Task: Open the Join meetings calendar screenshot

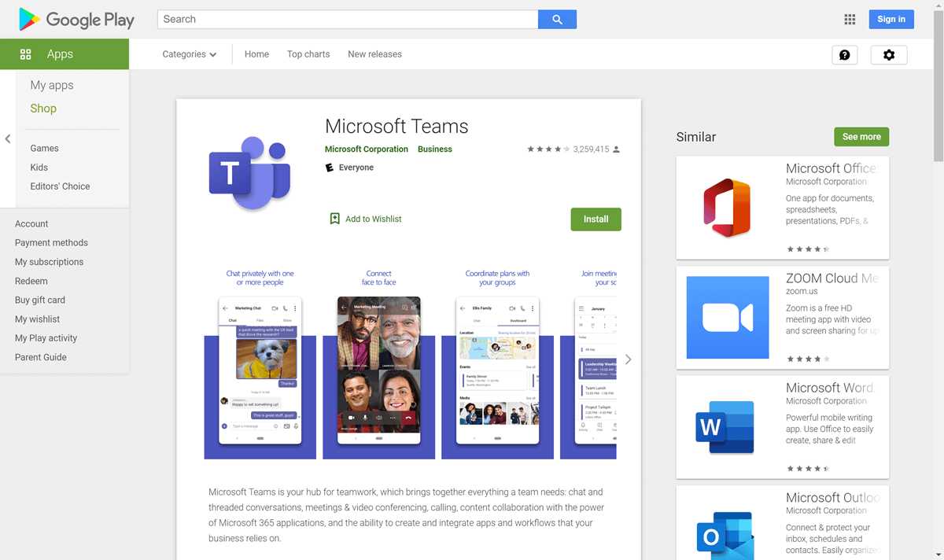Action: click(588, 363)
